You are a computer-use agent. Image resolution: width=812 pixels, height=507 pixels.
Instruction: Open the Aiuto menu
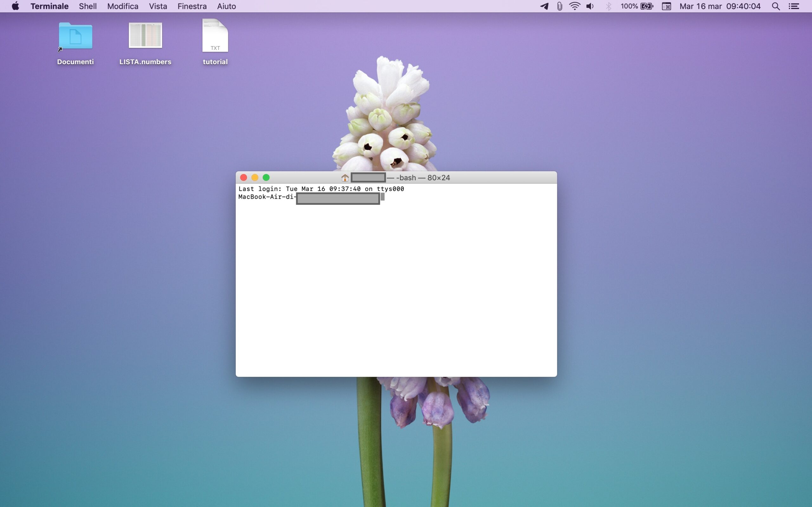point(226,6)
